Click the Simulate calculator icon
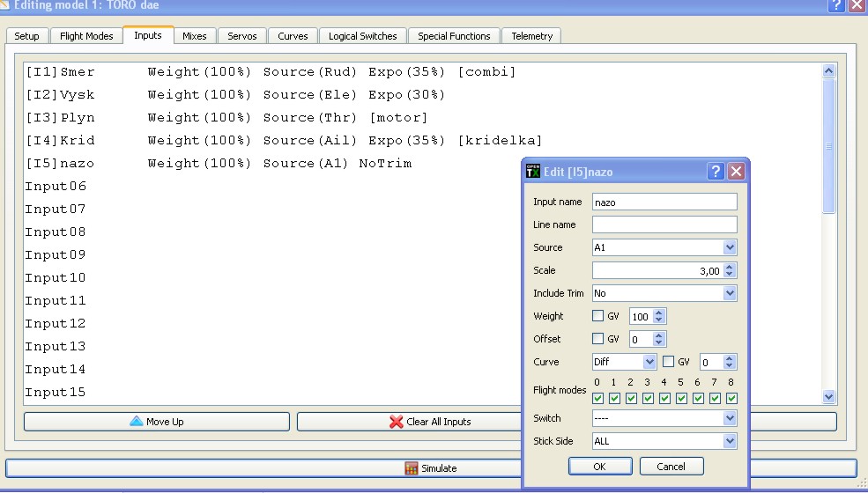Screen dimensions: 868x493 412,468
